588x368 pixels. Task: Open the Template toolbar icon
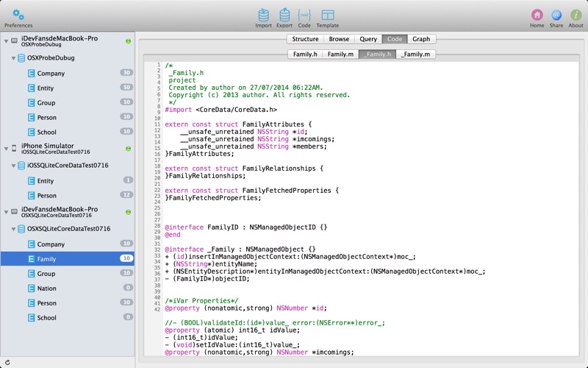327,15
